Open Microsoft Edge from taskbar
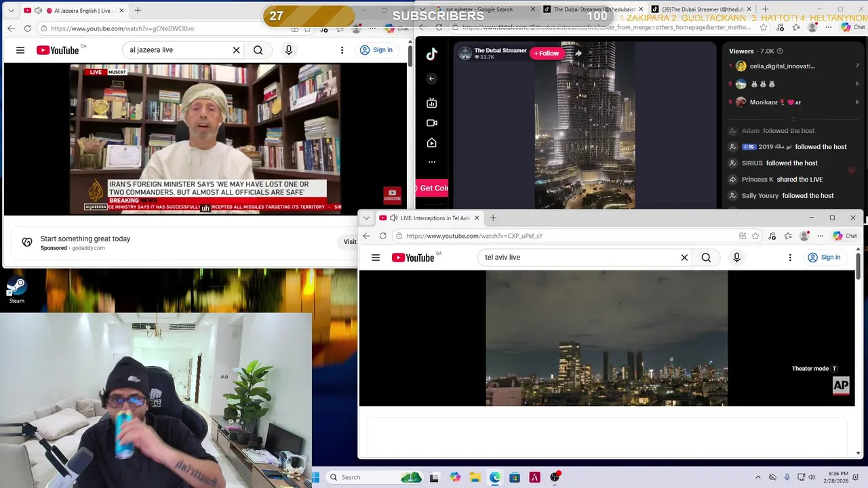Screen dimensions: 868x488 tap(495, 477)
